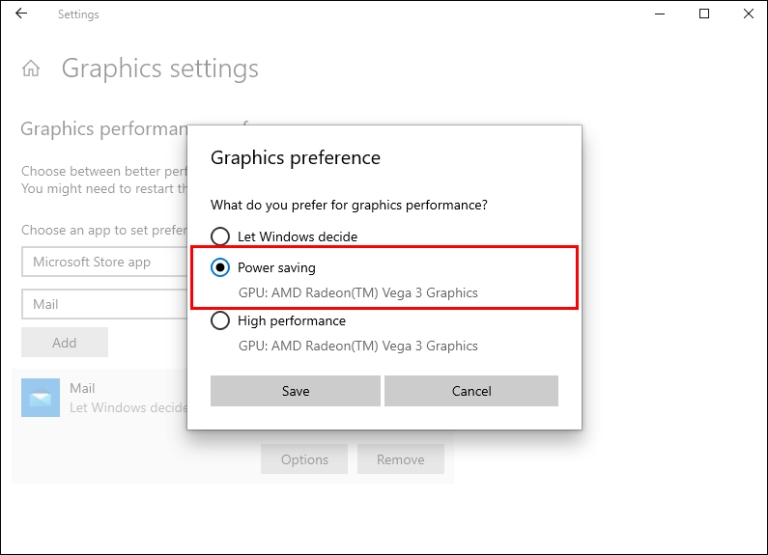The image size is (768, 555).
Task: Click the Graphics preference dialog title
Action: tap(295, 158)
